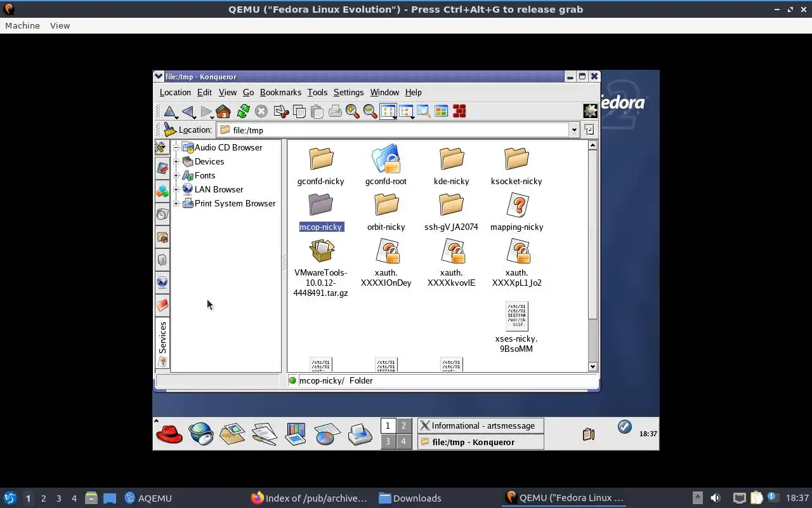Open History clock tab in sidebar
The image size is (812, 508).
click(x=162, y=214)
